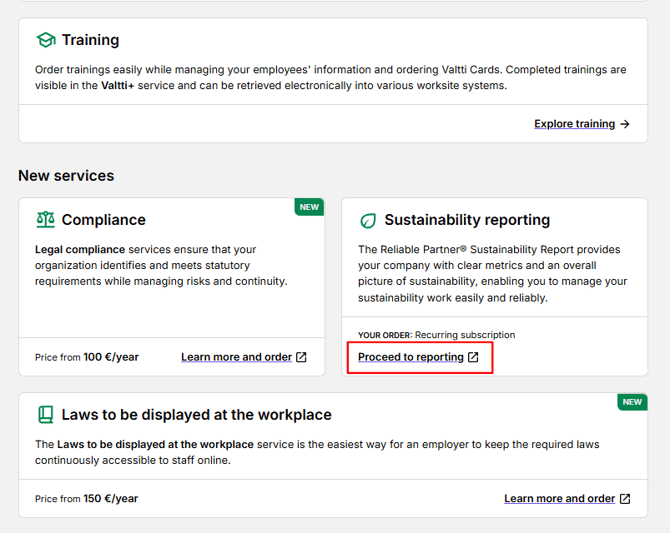This screenshot has height=533, width=670.
Task: Click the Training graduation cap icon
Action: 45,40
